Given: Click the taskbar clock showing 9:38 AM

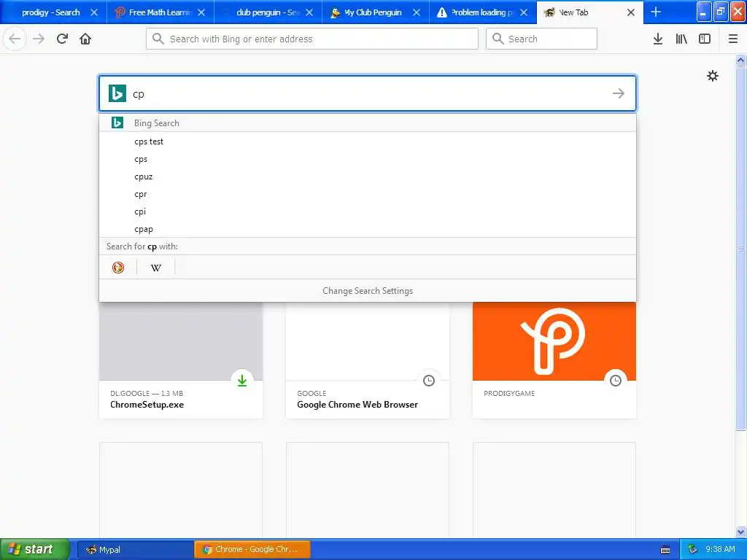Looking at the screenshot, I should tap(720, 550).
